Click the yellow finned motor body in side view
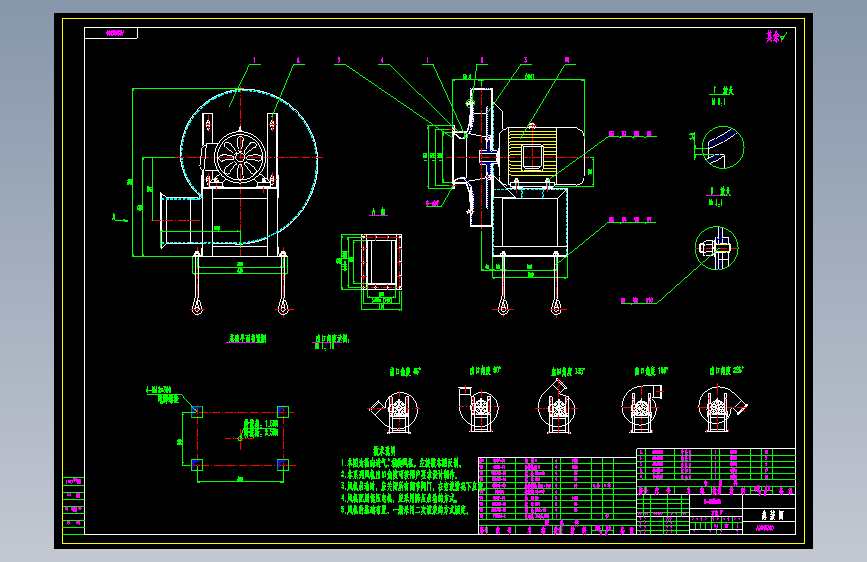Screen dimensions: 867x562 532,153
